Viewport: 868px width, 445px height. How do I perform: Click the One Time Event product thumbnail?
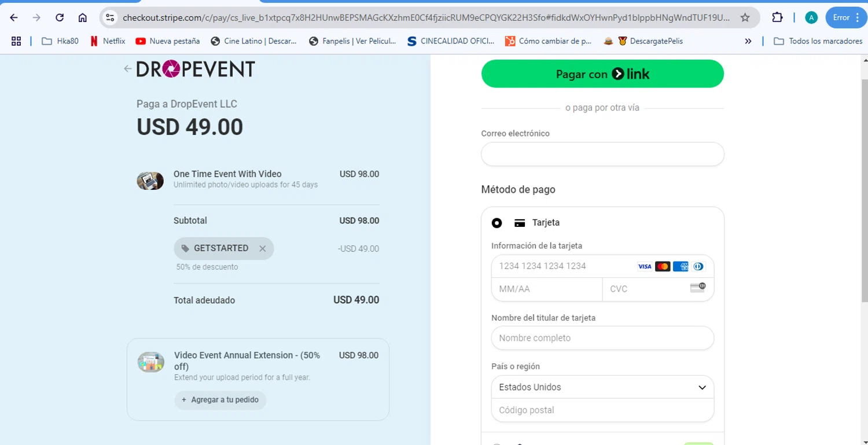tap(150, 181)
